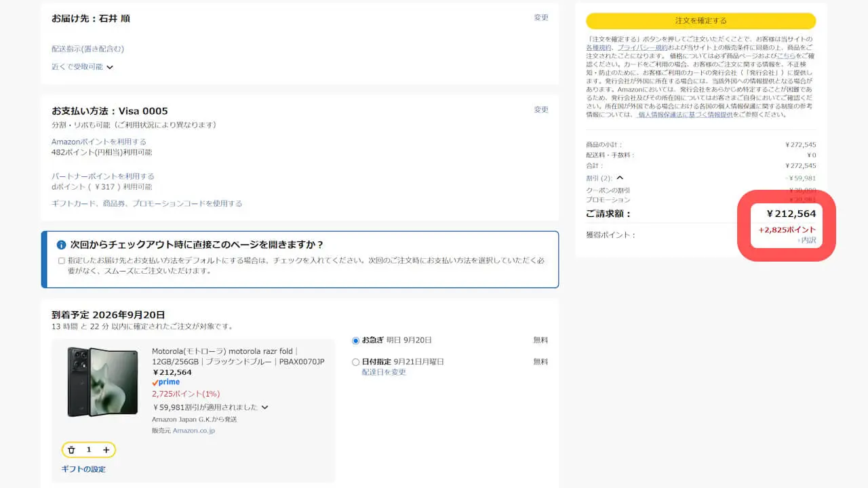This screenshot has height=488, width=868.
Task: Click the 分割・リボも可能 payment note
Action: [x=134, y=125]
